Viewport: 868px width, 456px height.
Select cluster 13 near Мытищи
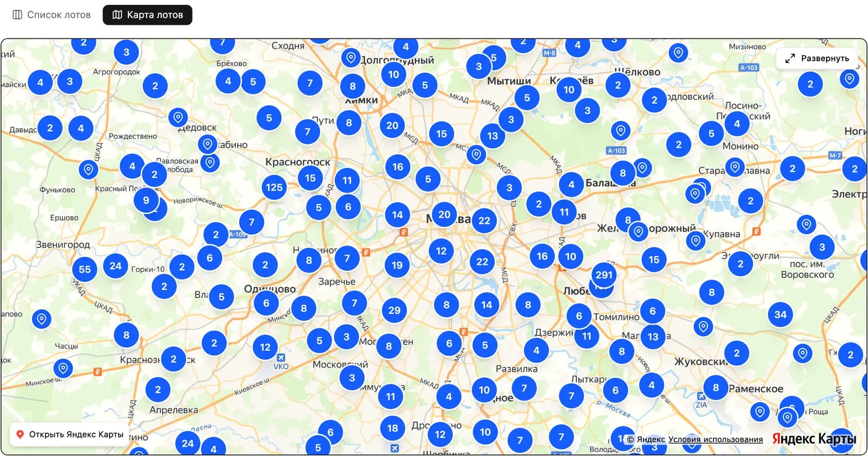tap(493, 136)
